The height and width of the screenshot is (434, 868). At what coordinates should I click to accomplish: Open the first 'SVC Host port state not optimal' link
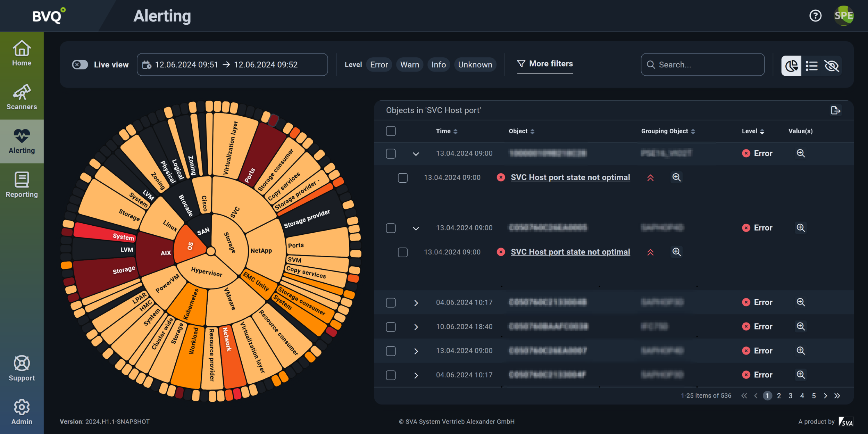click(570, 177)
